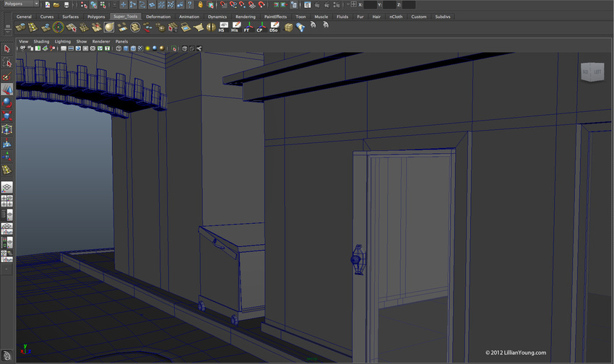Switch to the Animation shelf tab

click(189, 17)
